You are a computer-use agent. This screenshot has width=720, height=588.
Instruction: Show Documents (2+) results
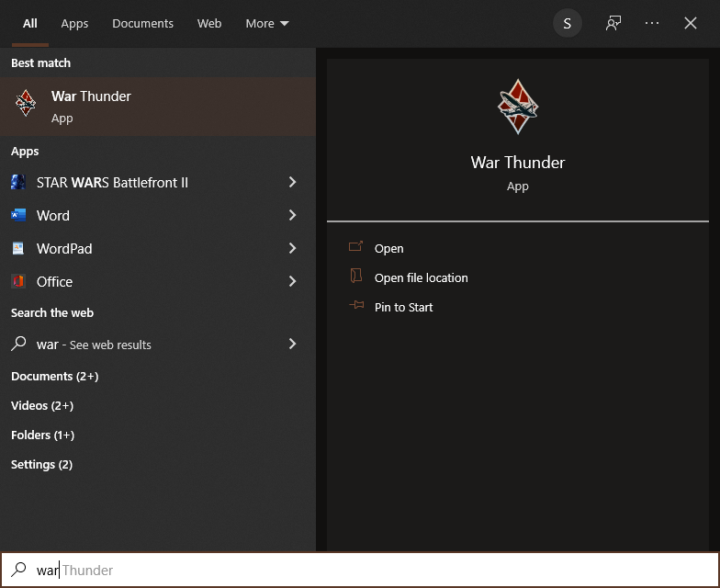55,377
